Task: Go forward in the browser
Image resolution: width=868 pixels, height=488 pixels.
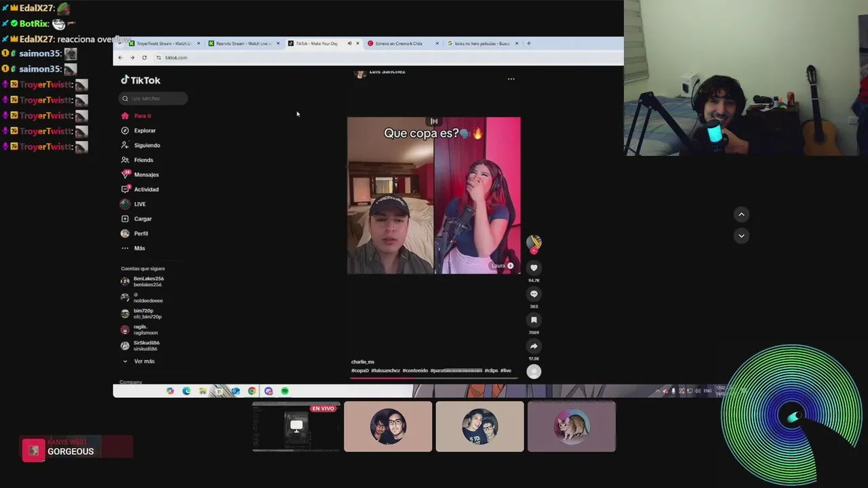Action: coord(132,58)
